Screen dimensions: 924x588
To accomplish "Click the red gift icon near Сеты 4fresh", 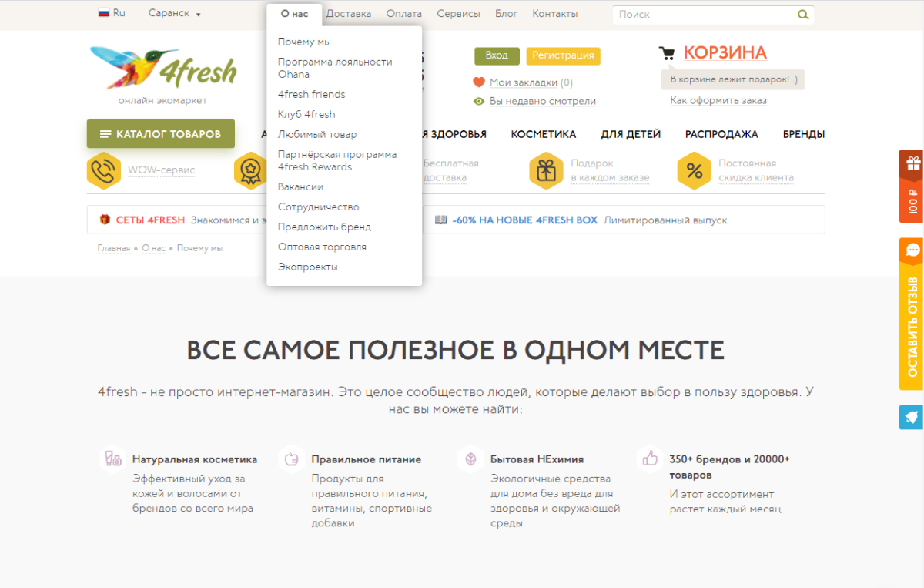I will click(x=105, y=220).
